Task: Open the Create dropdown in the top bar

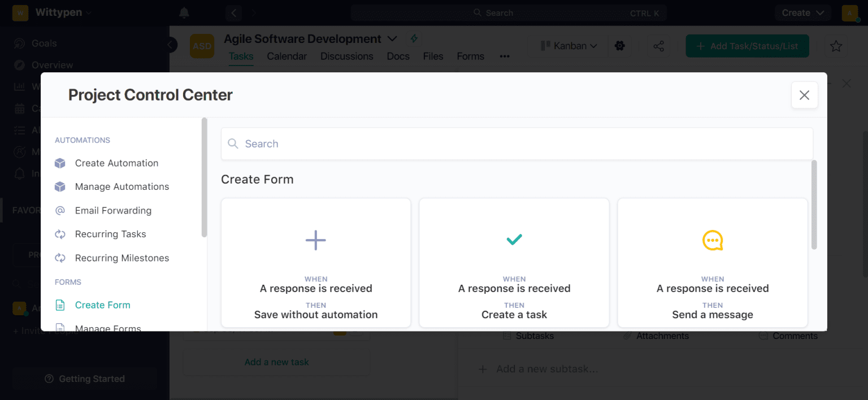Action: [802, 12]
